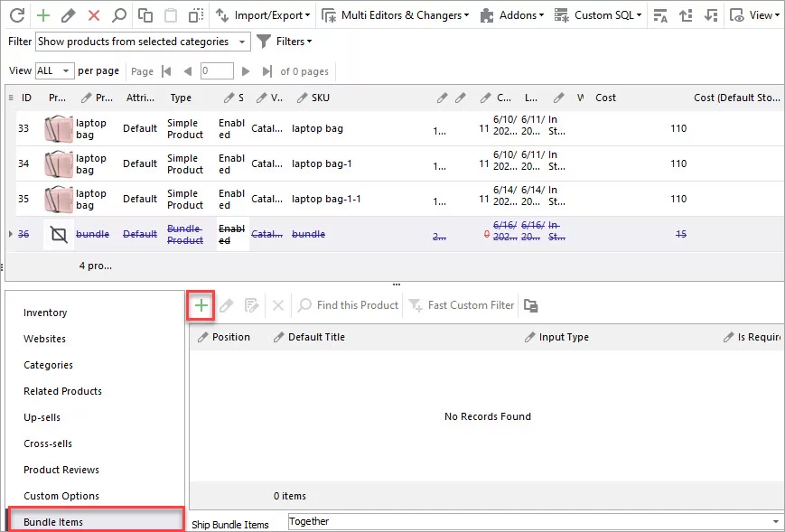This screenshot has width=785, height=532.
Task: Click the Delete Bundle Item X icon
Action: (x=278, y=305)
